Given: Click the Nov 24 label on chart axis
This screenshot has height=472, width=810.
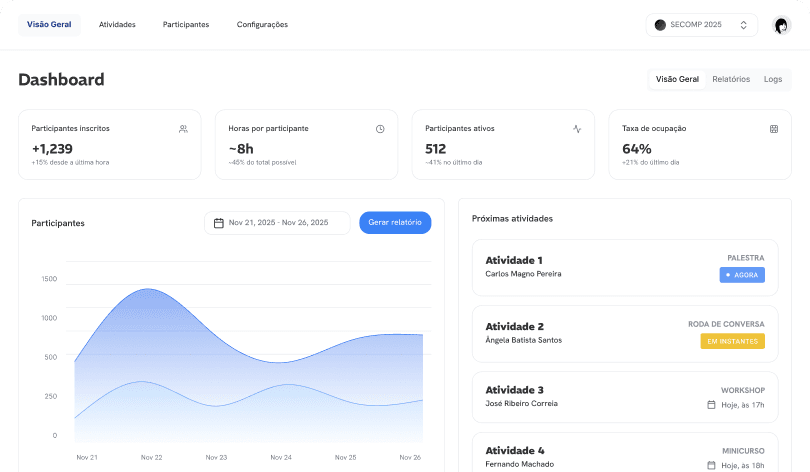Looking at the screenshot, I should (x=281, y=458).
